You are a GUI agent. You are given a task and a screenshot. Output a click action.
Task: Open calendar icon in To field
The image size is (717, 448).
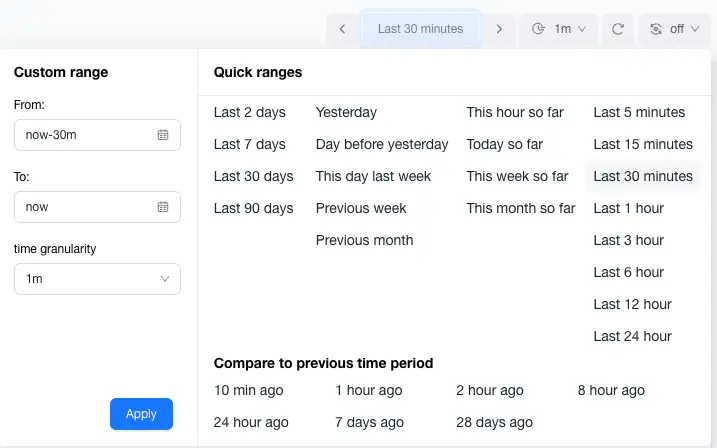[x=163, y=207]
